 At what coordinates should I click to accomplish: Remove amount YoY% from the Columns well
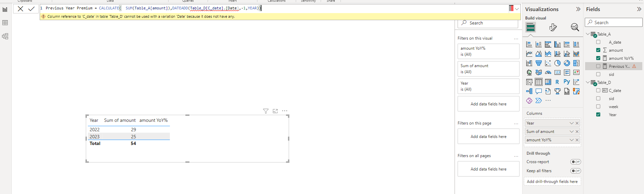point(577,140)
